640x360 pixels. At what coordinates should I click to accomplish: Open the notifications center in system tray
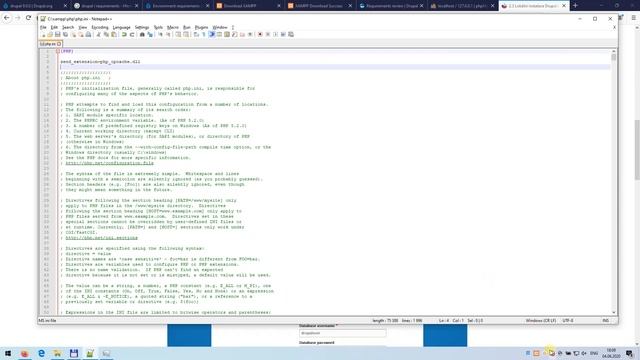click(x=629, y=353)
